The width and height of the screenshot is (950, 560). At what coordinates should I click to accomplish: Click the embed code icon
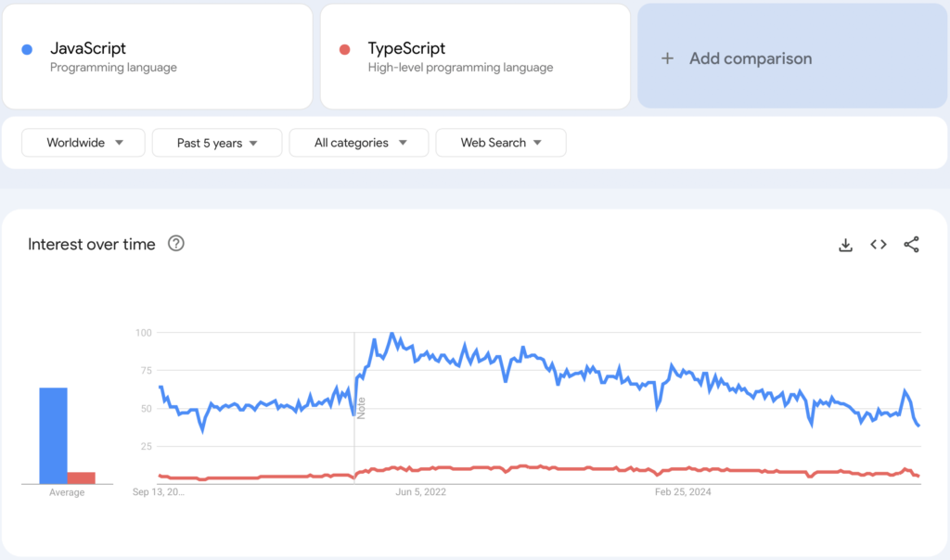(x=879, y=245)
